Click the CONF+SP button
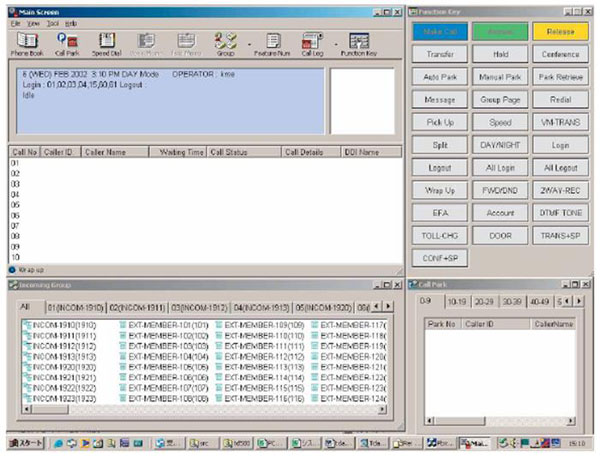 pos(440,258)
